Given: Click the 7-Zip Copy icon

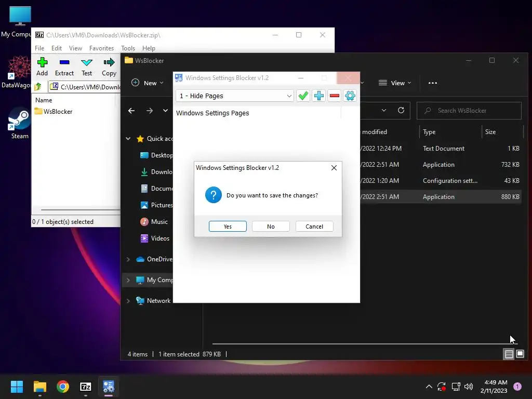Looking at the screenshot, I should click(109, 66).
